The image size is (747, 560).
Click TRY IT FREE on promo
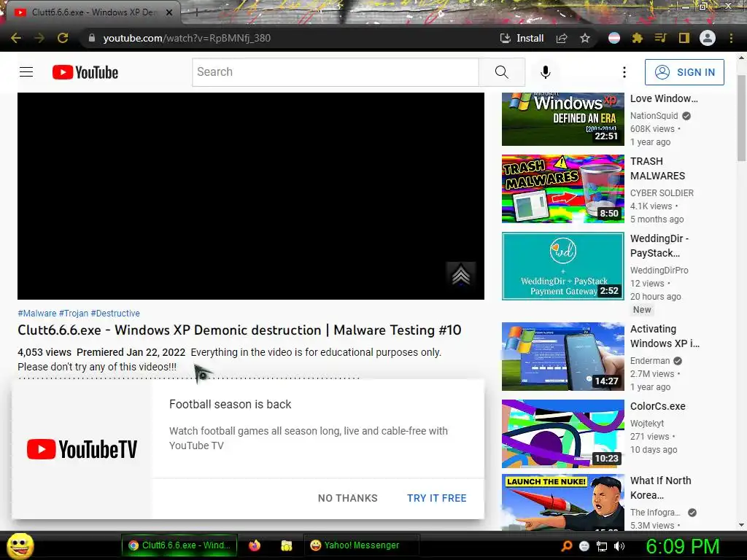[437, 498]
